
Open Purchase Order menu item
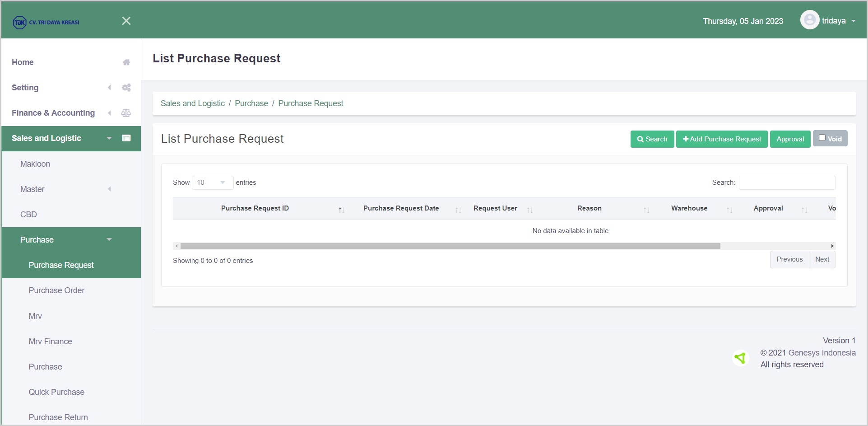pyautogui.click(x=56, y=290)
